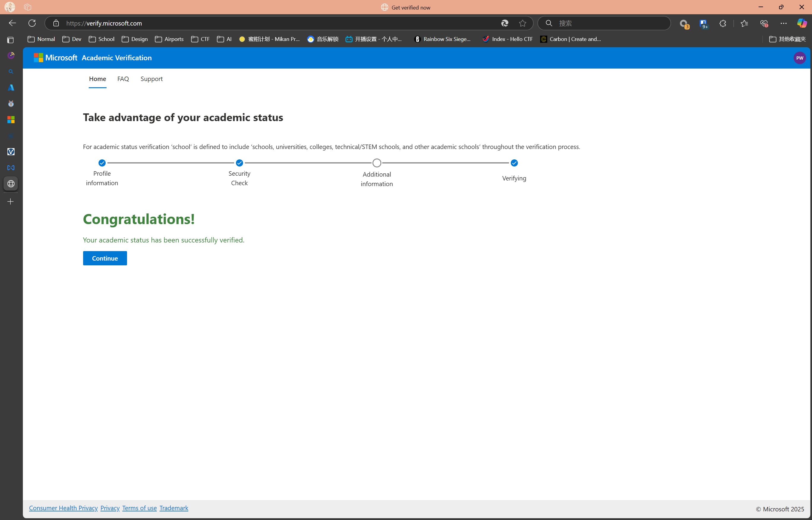Click the Additional information step circle

(x=377, y=163)
